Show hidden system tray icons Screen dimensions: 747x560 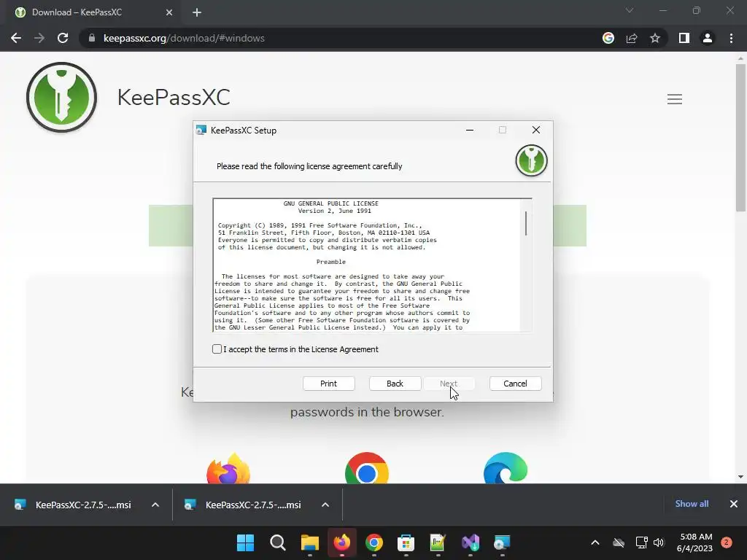pyautogui.click(x=595, y=542)
